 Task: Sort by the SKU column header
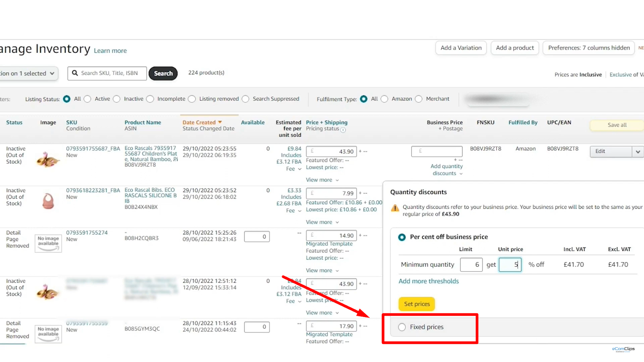point(72,122)
